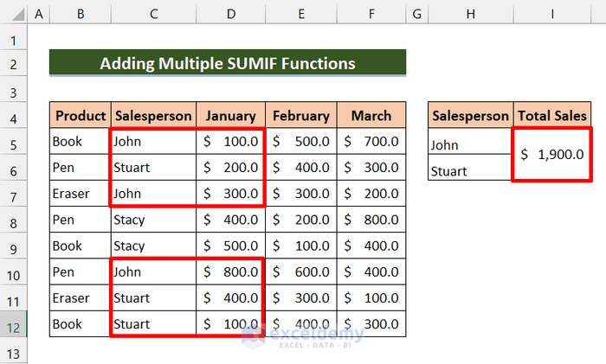Select column I header
Image resolution: width=606 pixels, height=364 pixels.
click(x=552, y=14)
